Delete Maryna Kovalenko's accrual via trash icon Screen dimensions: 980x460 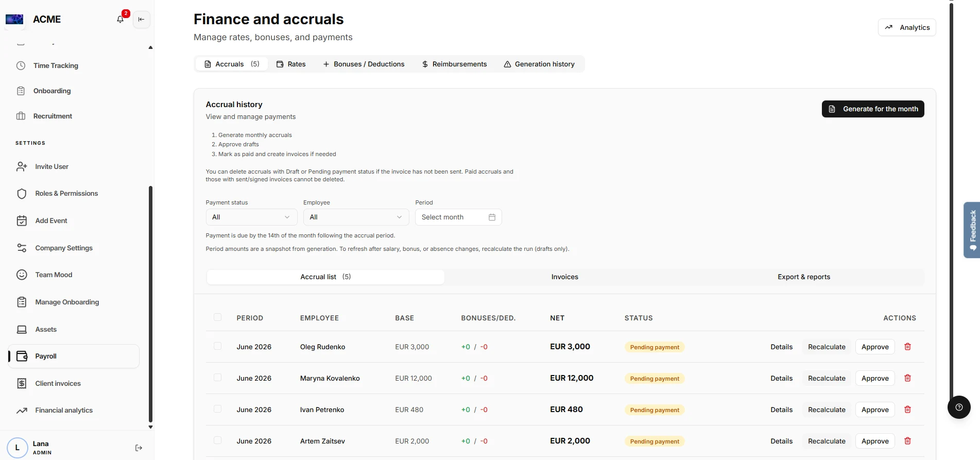(907, 378)
